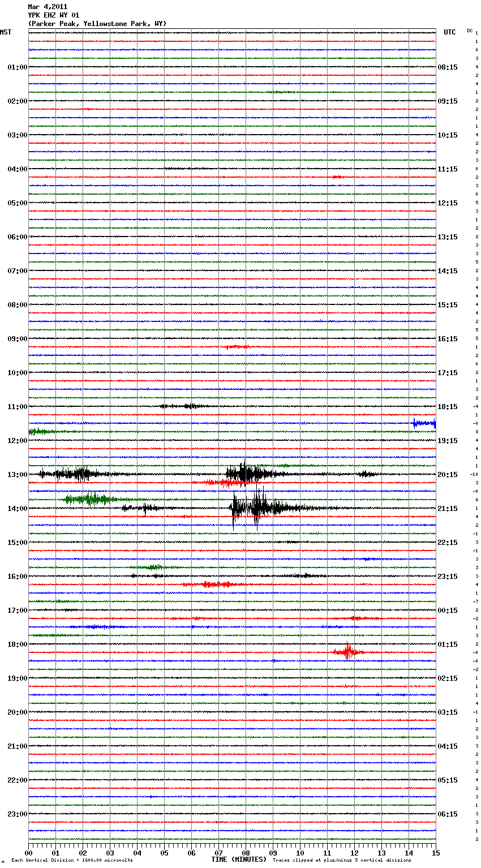Image resolution: width=481 pixels, height=868 pixels.
Task: Choose the 18:15 UTC time label
Action: coord(448,407)
